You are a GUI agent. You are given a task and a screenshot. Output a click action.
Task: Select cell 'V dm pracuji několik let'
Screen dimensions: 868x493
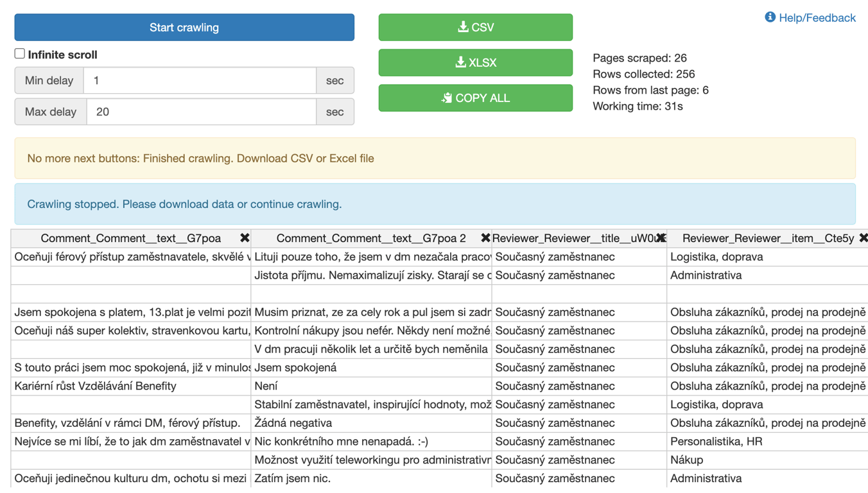point(371,349)
